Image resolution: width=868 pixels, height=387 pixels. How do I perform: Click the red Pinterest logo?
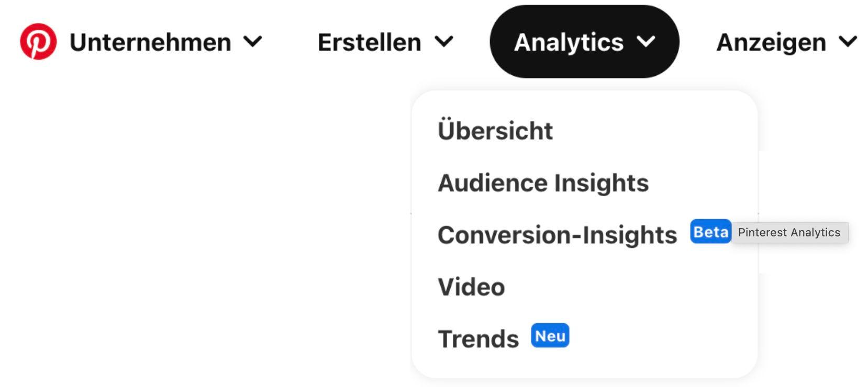(x=38, y=41)
